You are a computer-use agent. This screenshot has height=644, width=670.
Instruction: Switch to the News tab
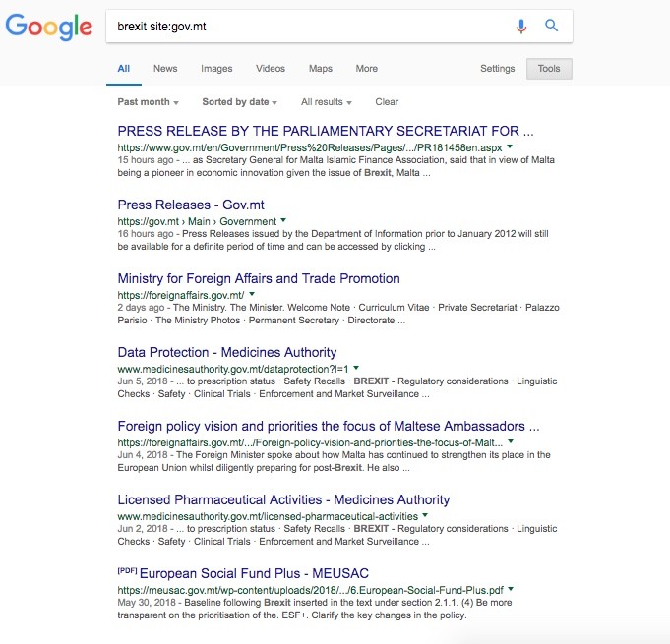point(165,69)
